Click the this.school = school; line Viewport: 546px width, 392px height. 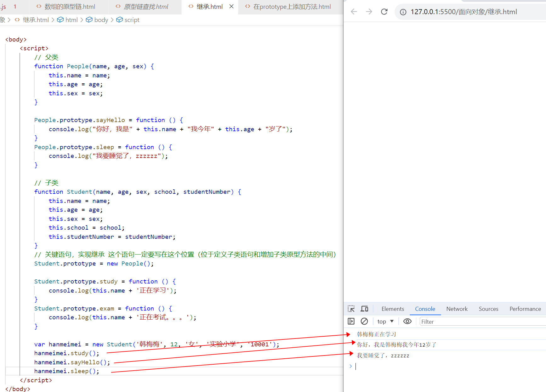87,228
